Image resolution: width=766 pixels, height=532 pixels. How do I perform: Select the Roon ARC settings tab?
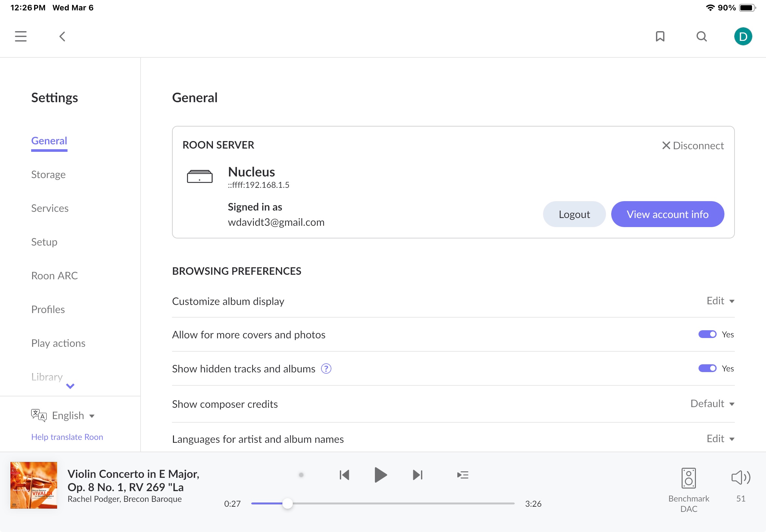54,276
